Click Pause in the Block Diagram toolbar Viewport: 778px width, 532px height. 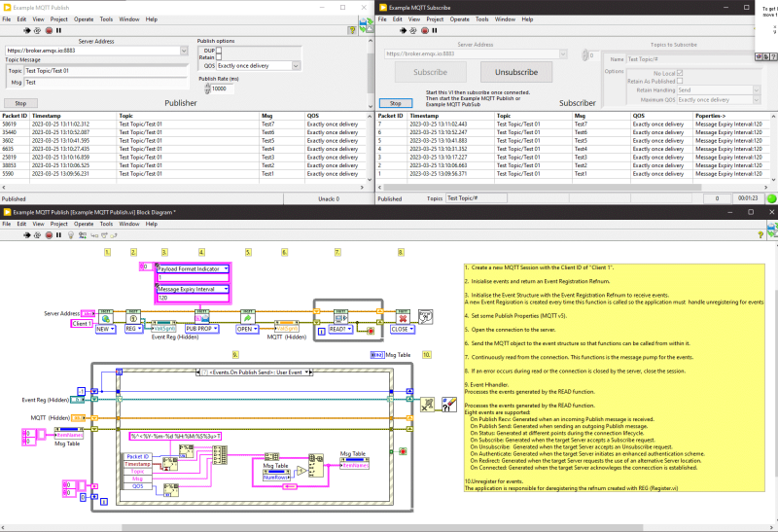click(58, 234)
